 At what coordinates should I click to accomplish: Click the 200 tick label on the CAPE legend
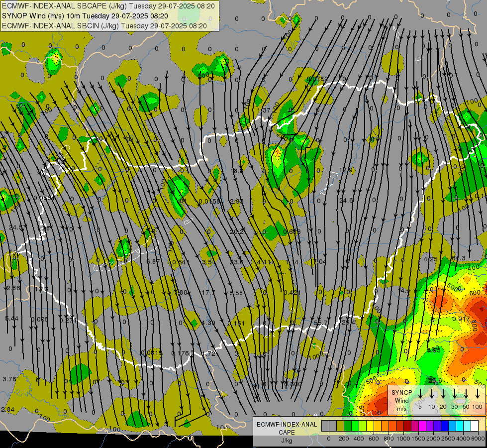[344, 439]
